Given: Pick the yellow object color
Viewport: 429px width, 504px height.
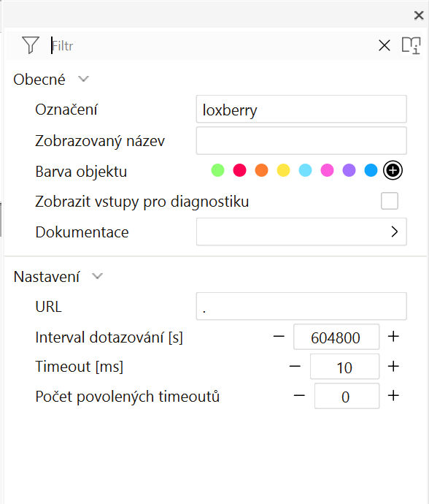Looking at the screenshot, I should click(x=283, y=170).
